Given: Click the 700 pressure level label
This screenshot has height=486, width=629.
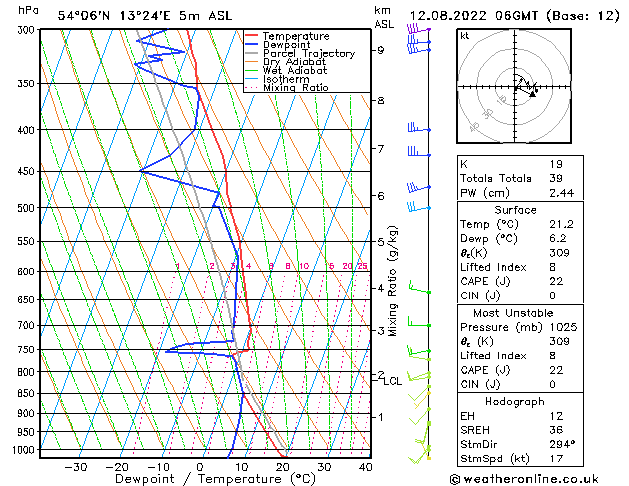Looking at the screenshot, I should point(28,326).
